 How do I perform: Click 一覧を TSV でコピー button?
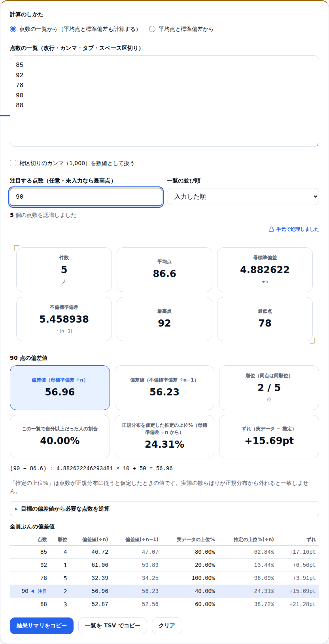pos(113,626)
